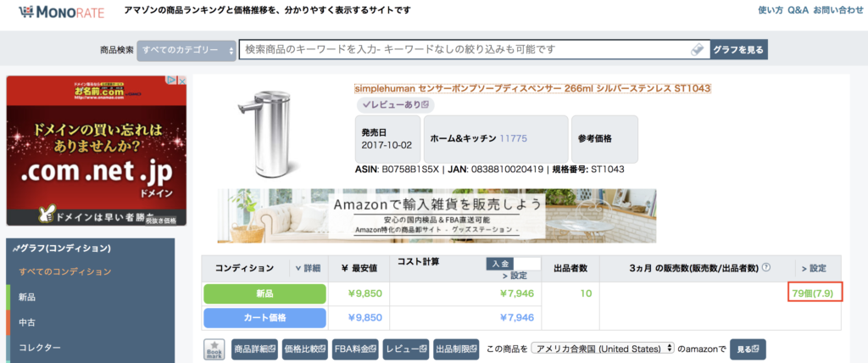The image size is (868, 363).
Task: Click the グラフ(コンディション) sidebar header
Action: pyautogui.click(x=62, y=248)
